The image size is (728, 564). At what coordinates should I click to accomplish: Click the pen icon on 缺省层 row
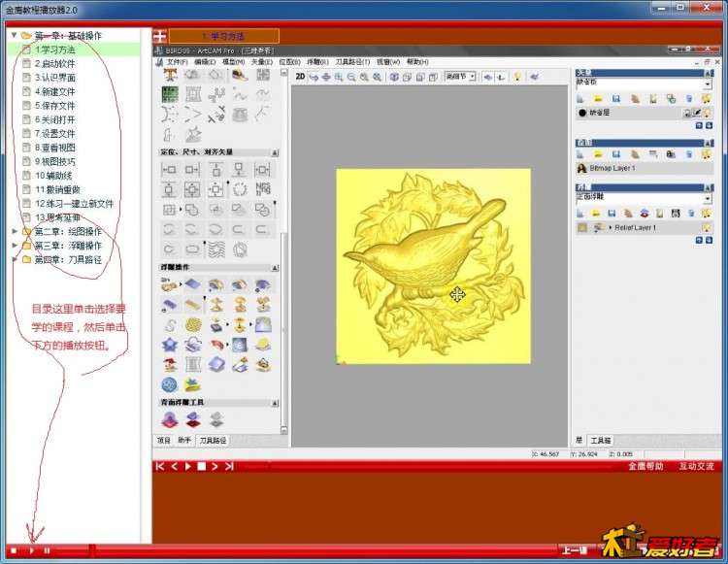point(697,113)
